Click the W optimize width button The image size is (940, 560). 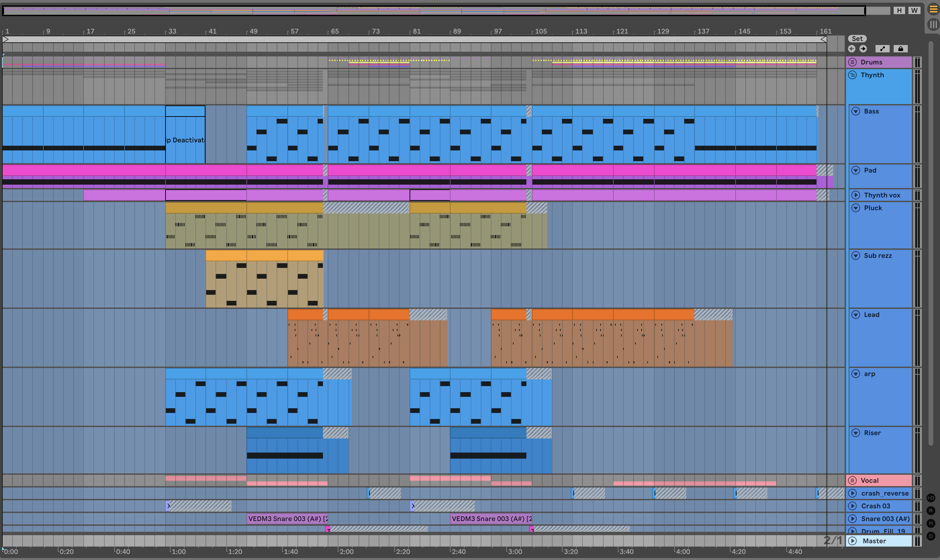(914, 10)
